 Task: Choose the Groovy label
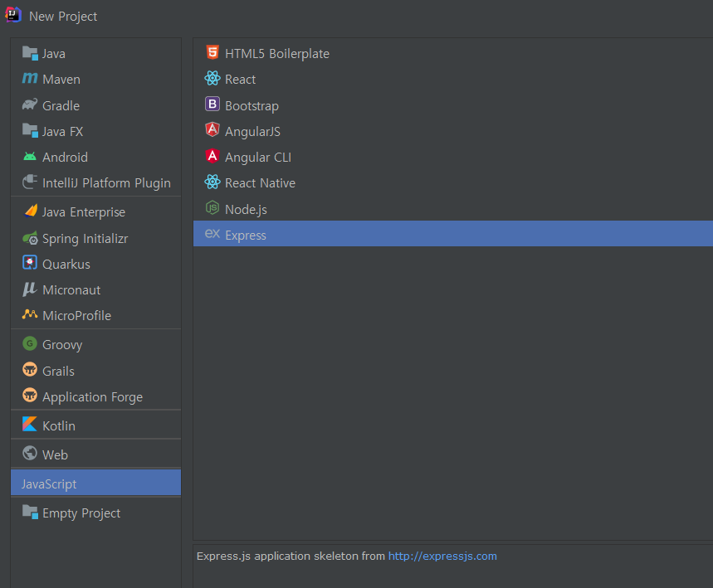tap(62, 345)
